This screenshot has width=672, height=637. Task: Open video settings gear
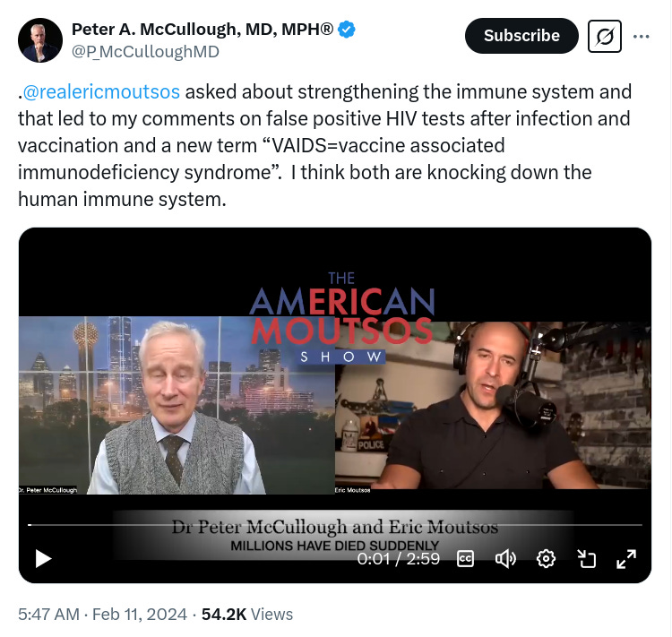click(x=546, y=558)
